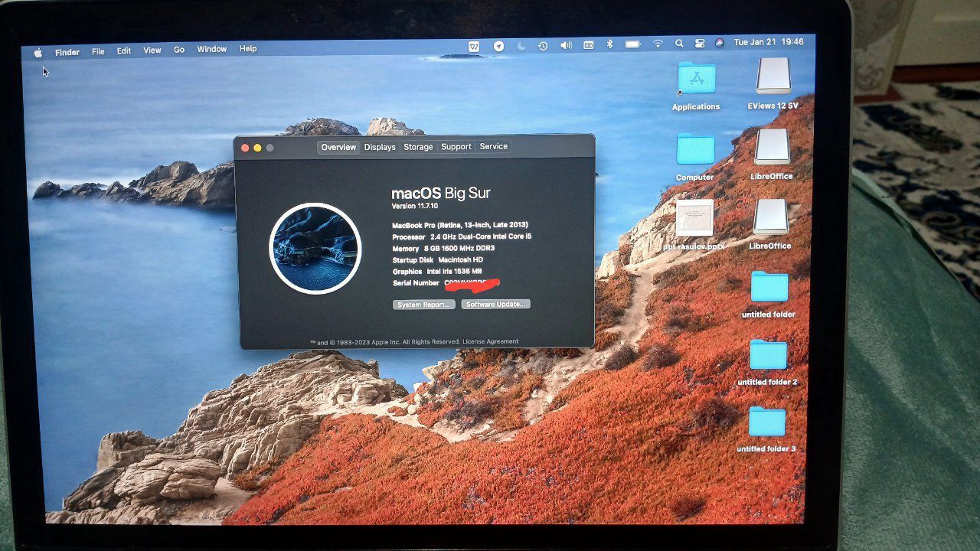The height and width of the screenshot is (551, 980).
Task: Check the battery status icon
Action: 633,44
